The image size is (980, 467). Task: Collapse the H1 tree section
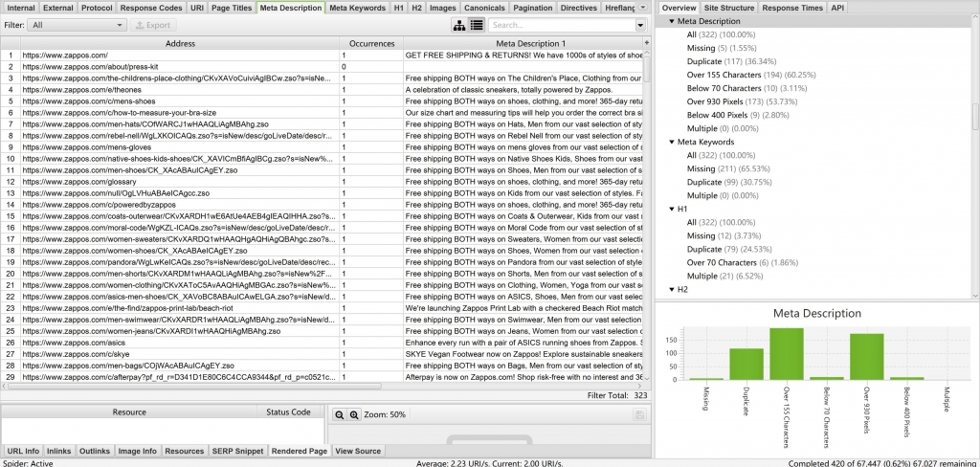pos(672,209)
